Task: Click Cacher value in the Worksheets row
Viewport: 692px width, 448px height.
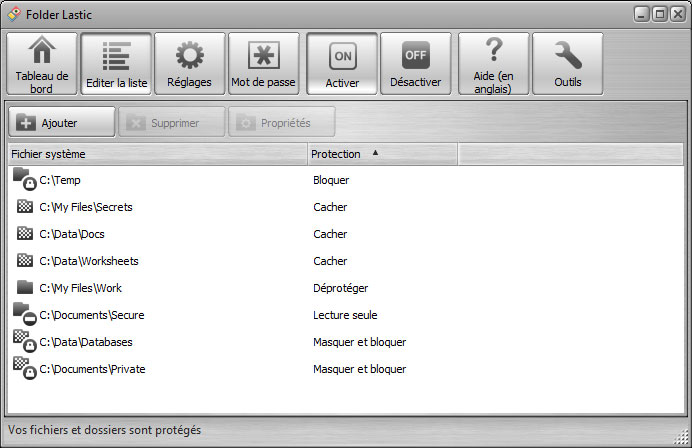Action: pyautogui.click(x=330, y=261)
